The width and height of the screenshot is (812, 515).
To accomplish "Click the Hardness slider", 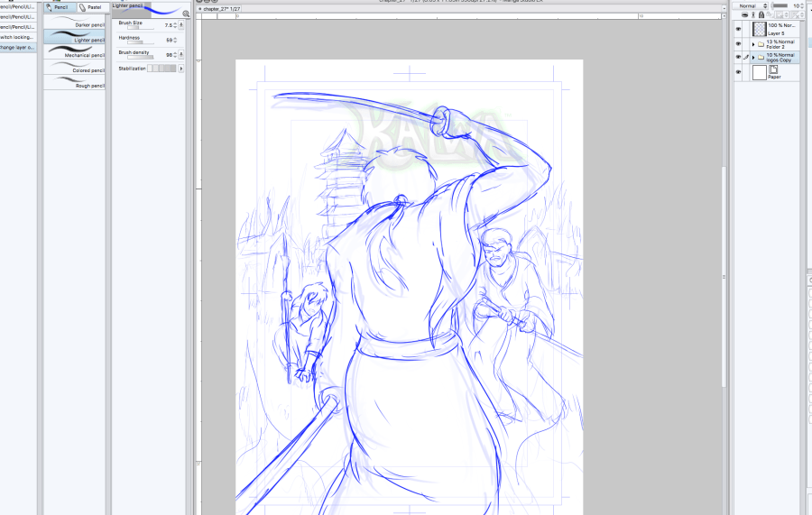I will 140,41.
